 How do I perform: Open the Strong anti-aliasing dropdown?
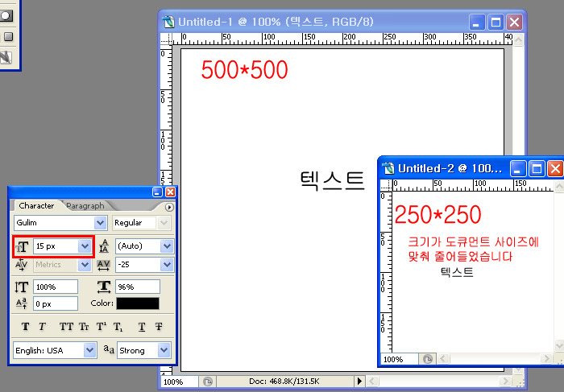[164, 350]
